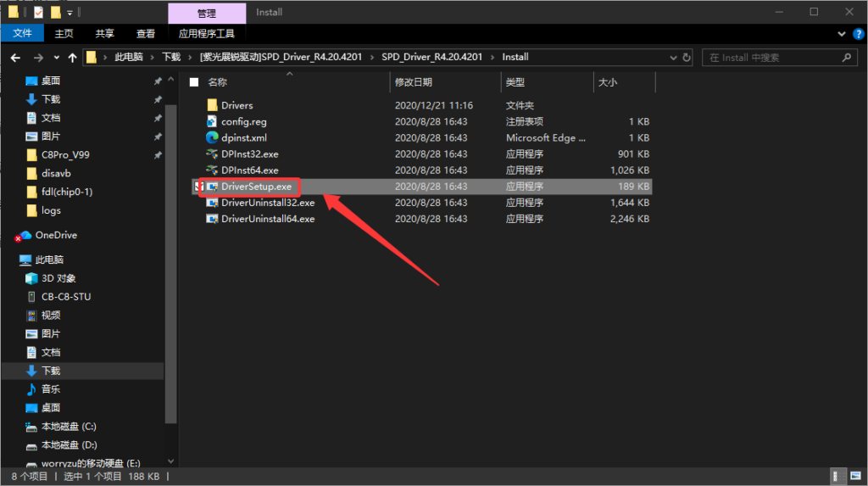
Task: Open the C8Pro_V99 folder in sidebar
Action: click(x=65, y=155)
